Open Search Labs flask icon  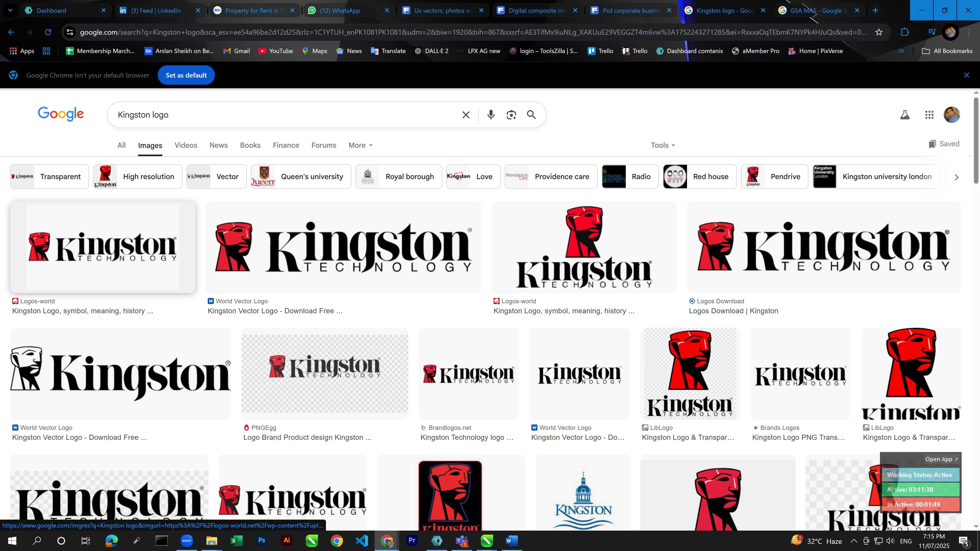pyautogui.click(x=905, y=115)
